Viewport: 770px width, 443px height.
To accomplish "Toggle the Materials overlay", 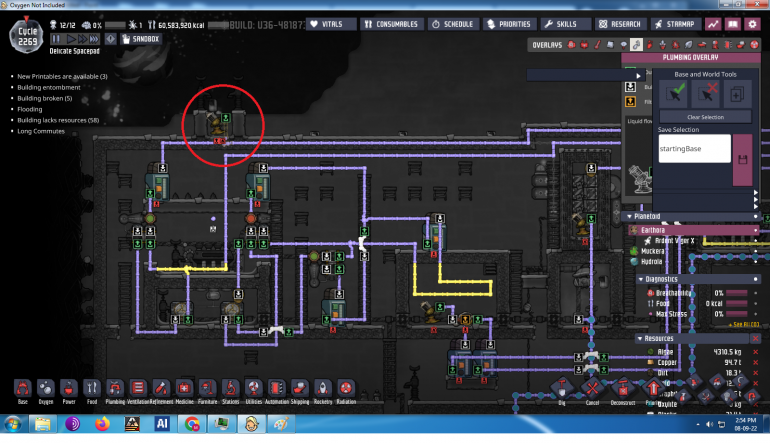I will pyautogui.click(x=610, y=45).
